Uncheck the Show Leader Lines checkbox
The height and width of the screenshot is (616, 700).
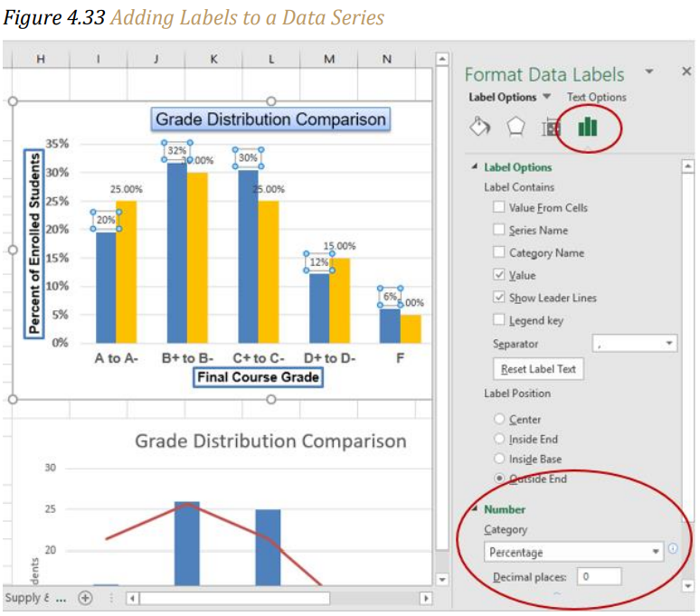tap(498, 297)
